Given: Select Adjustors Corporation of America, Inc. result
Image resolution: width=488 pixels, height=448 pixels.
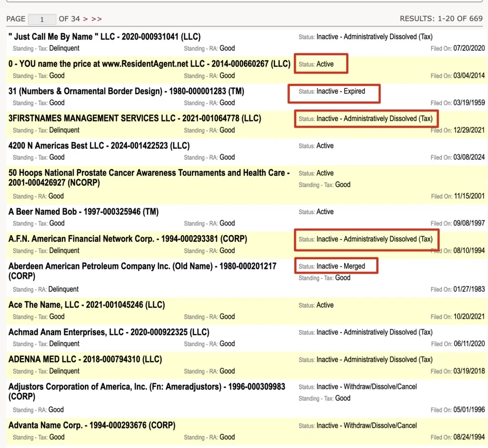Looking at the screenshot, I should (147, 391).
